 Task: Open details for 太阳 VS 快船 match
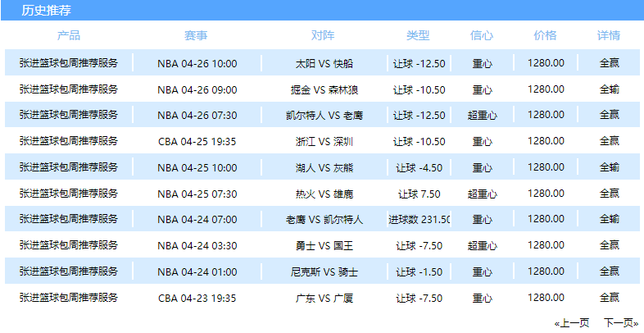(609, 63)
